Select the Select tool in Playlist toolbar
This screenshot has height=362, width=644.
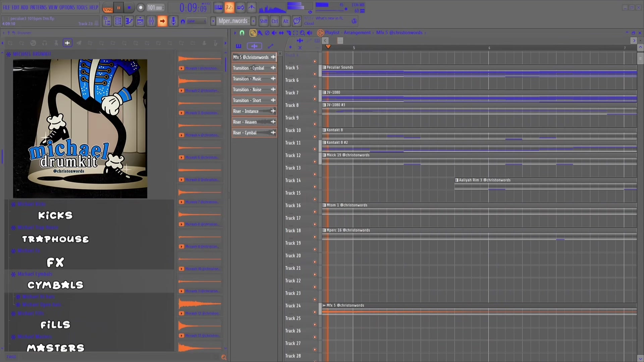(296, 33)
